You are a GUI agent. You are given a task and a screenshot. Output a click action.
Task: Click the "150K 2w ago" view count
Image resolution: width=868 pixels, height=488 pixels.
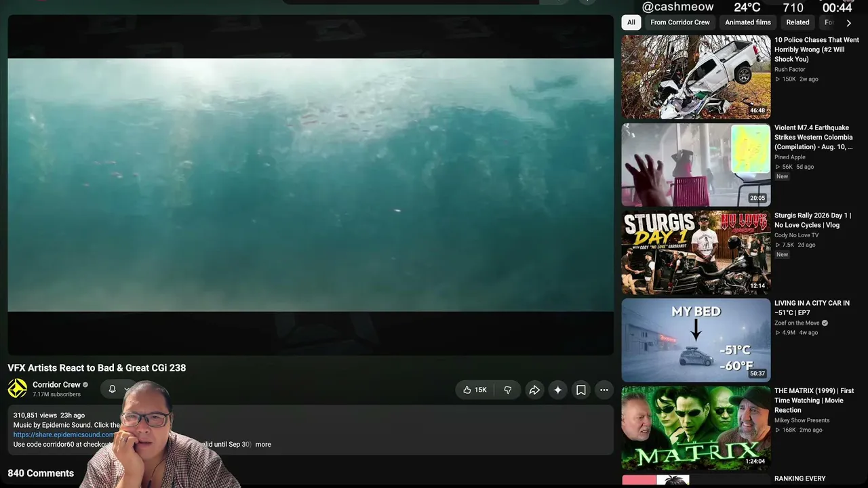(797, 79)
